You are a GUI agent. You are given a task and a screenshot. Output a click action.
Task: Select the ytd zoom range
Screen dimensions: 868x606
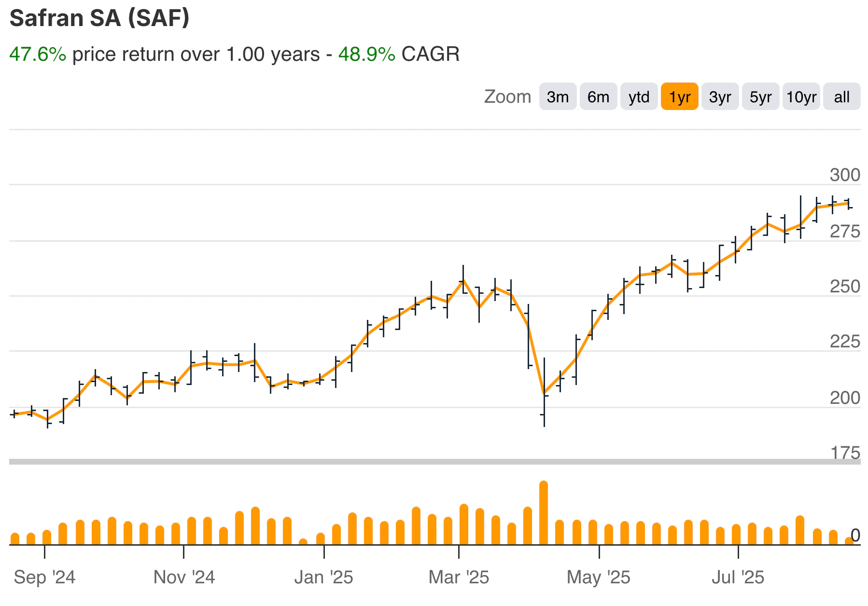639,96
